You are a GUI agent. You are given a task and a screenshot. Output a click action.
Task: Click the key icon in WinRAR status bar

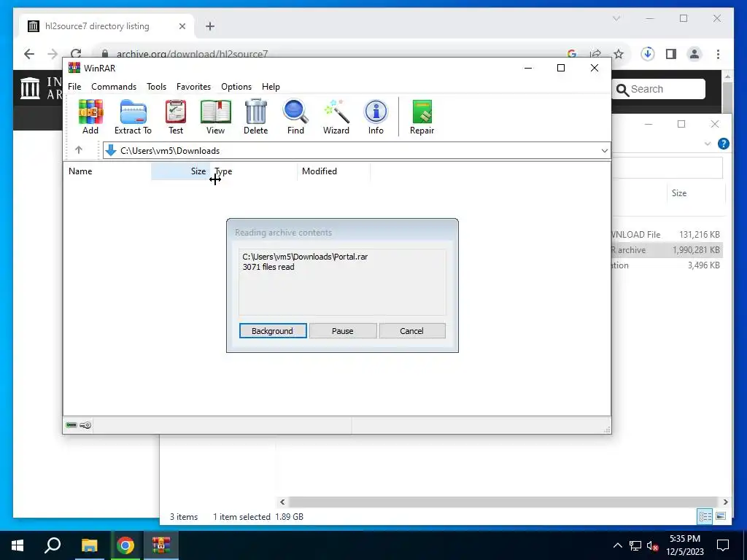[85, 425]
